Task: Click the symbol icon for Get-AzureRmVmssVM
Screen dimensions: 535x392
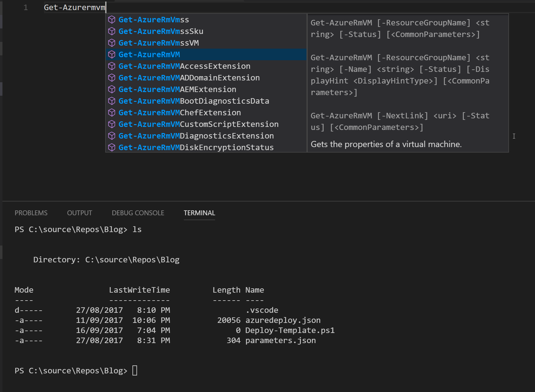Action: (x=112, y=43)
